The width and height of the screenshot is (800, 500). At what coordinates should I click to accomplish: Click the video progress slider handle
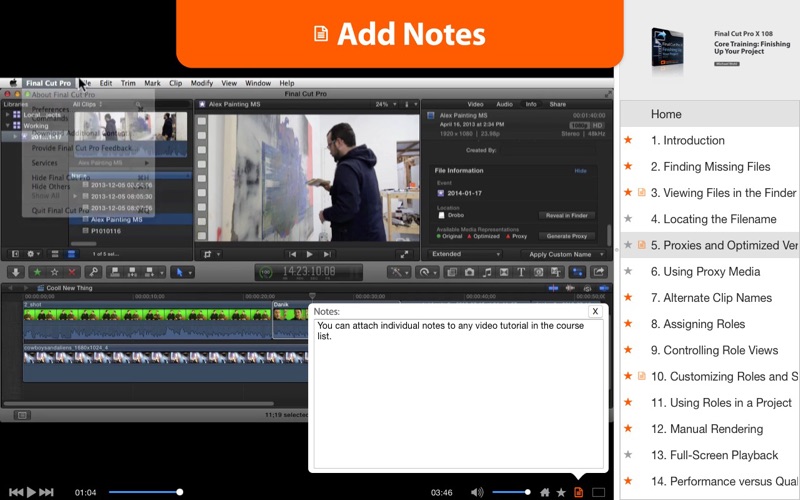click(180, 492)
